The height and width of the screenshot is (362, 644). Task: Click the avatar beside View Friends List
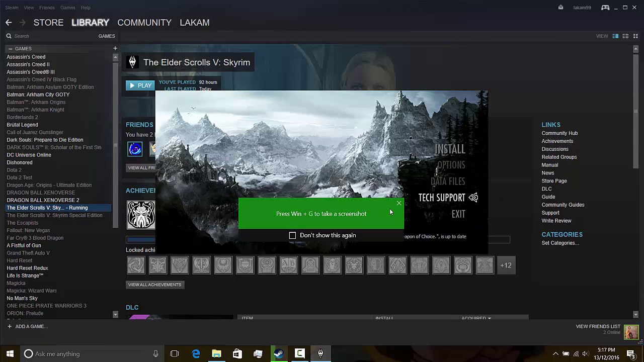click(631, 332)
